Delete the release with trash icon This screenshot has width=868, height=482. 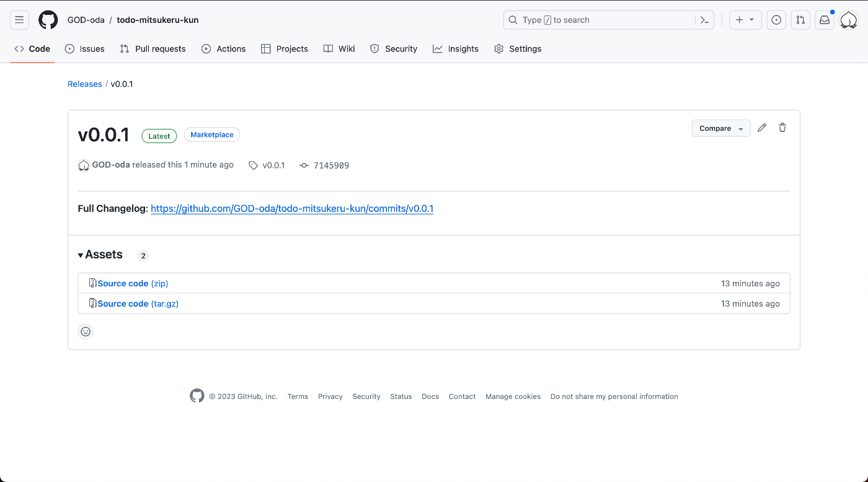pyautogui.click(x=782, y=128)
